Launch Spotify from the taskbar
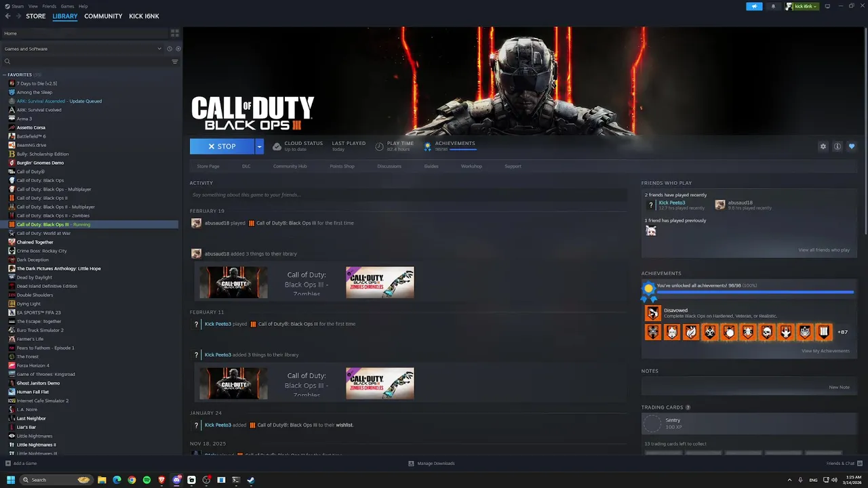This screenshot has width=868, height=488. [146, 480]
